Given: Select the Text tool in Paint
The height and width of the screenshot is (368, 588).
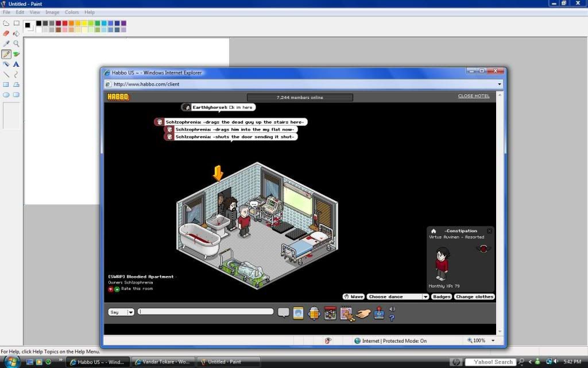Looking at the screenshot, I should tap(16, 64).
